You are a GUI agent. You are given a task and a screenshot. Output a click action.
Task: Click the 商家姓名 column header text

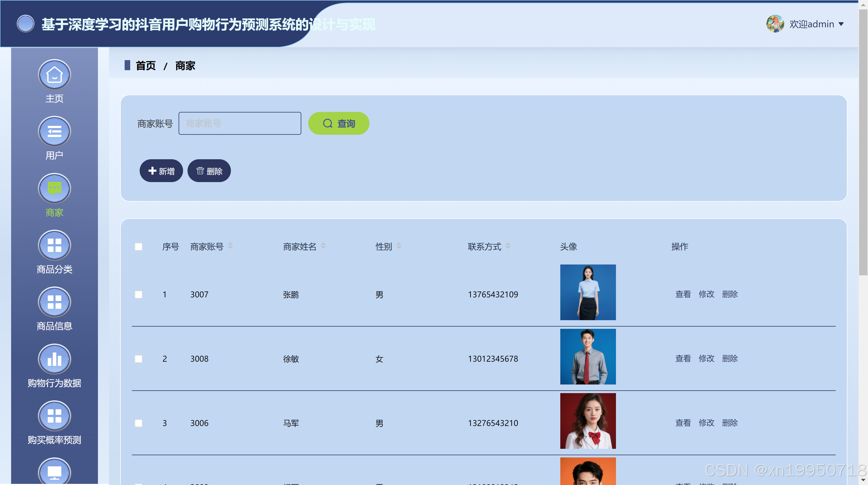point(300,247)
